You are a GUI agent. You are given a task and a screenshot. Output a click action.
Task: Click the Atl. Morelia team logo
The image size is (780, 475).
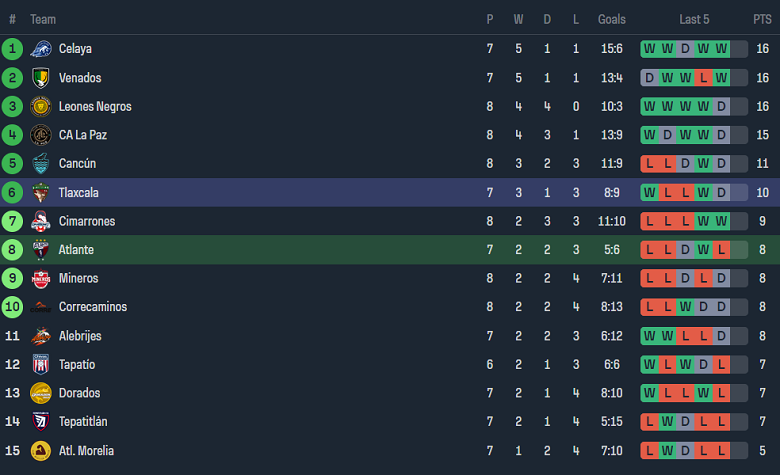coord(41,451)
